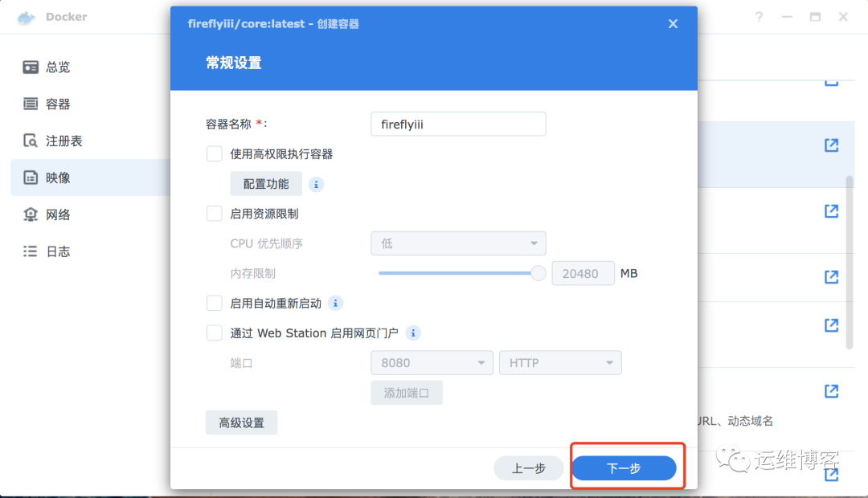
Task: Open external link icon in fifth image row
Action: click(832, 325)
